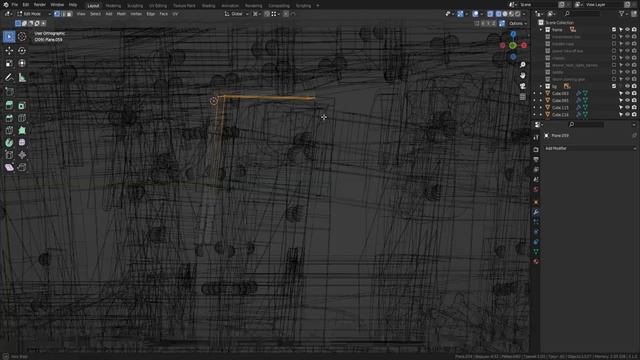Select the Inset Faces tool
640x360 pixels.
22,105
